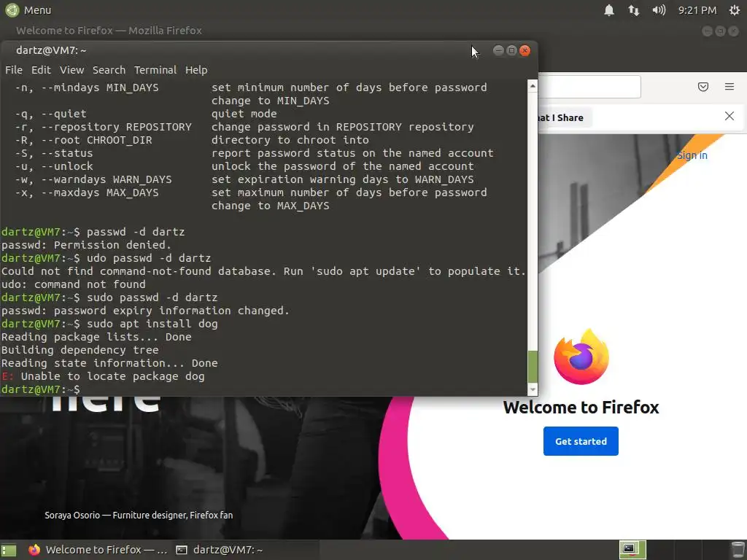Click the volume speaker icon
Viewport: 747px width, 560px height.
click(659, 10)
